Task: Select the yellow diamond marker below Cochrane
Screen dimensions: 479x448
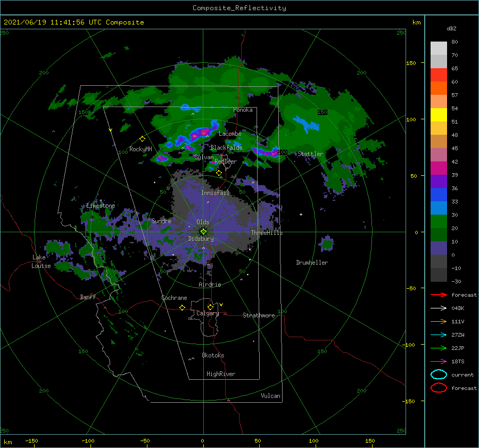Action: tap(182, 307)
